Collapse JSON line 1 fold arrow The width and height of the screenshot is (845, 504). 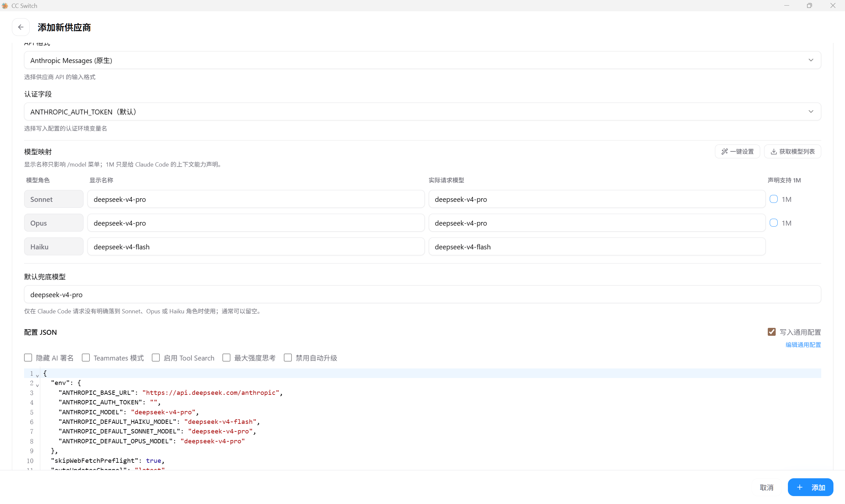[x=37, y=375]
